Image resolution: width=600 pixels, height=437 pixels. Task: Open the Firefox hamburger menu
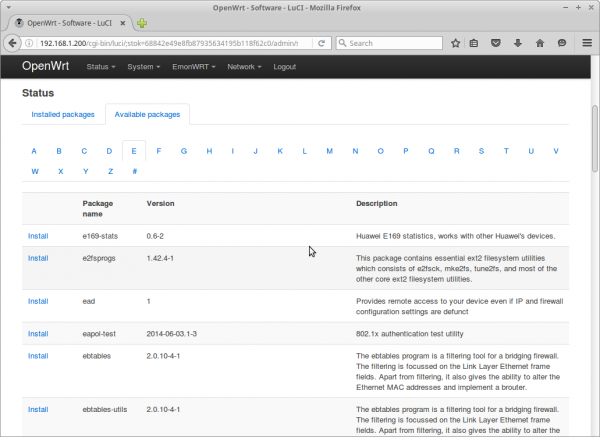click(x=587, y=43)
